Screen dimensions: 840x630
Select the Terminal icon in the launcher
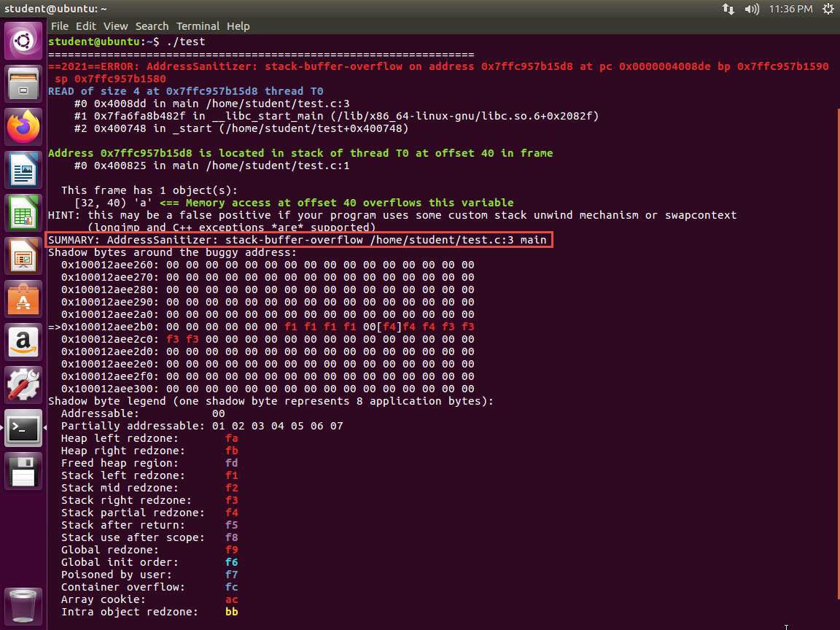point(23,429)
